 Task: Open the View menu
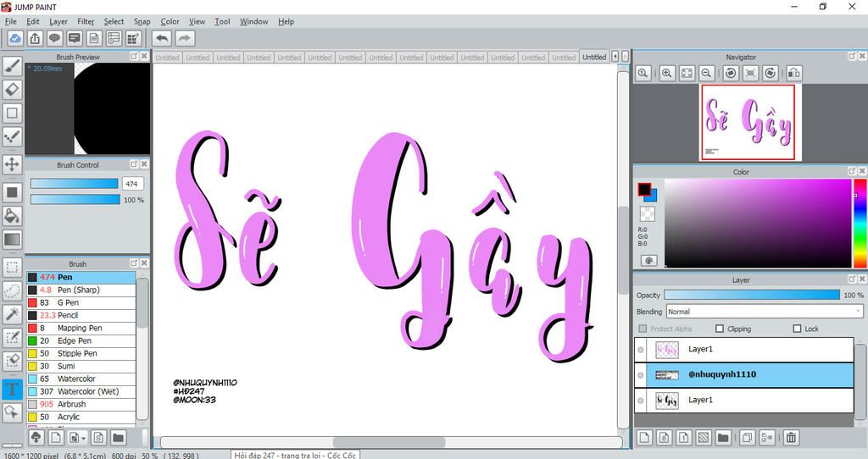click(x=197, y=21)
